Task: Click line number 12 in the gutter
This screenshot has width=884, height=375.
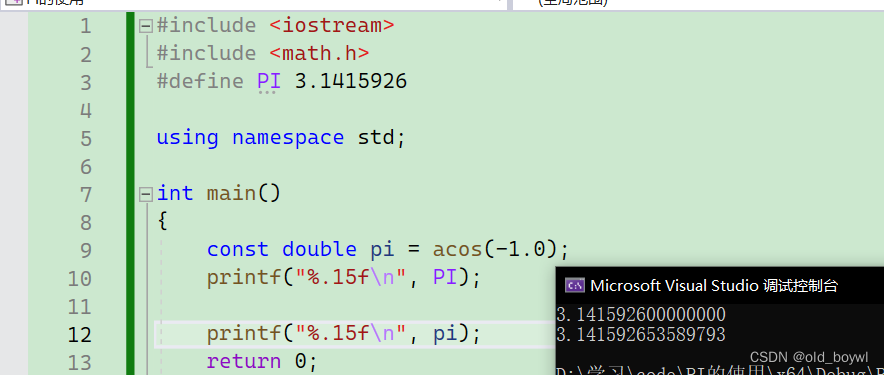Action: click(79, 334)
